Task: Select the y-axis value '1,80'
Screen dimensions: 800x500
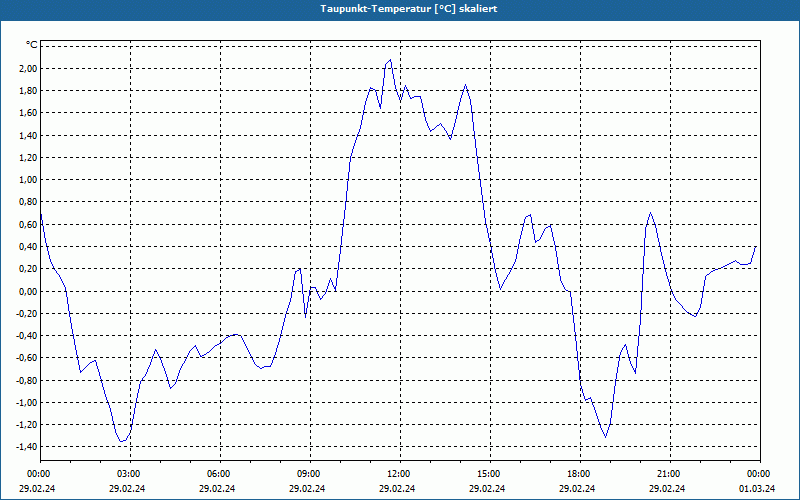Action: (28, 91)
